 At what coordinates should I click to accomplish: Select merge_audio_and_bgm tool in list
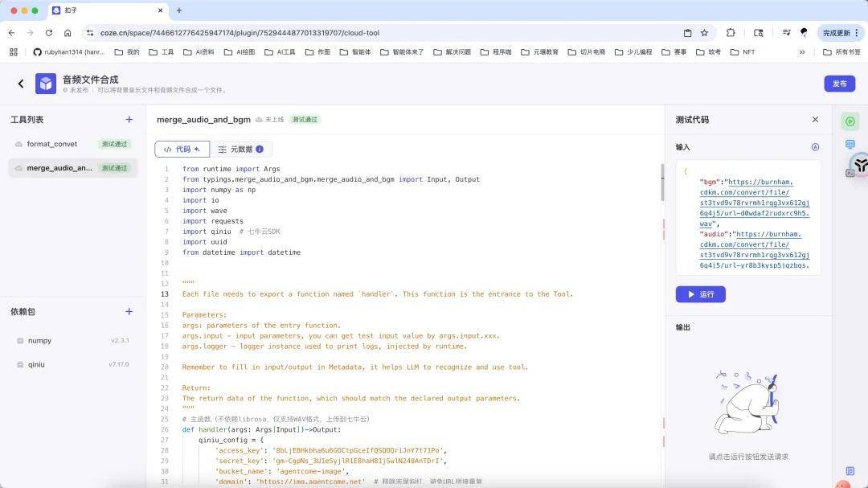pyautogui.click(x=59, y=168)
